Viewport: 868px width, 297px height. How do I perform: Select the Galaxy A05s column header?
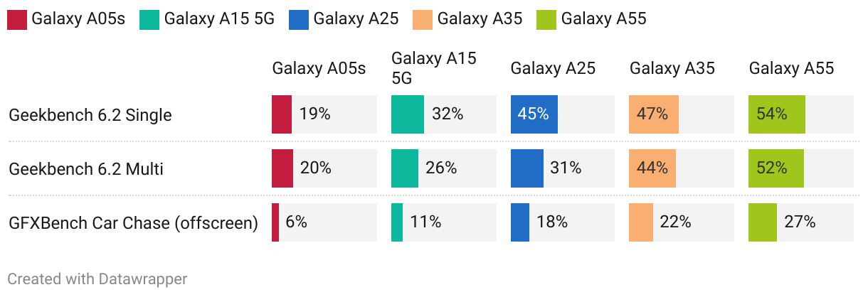tap(318, 69)
